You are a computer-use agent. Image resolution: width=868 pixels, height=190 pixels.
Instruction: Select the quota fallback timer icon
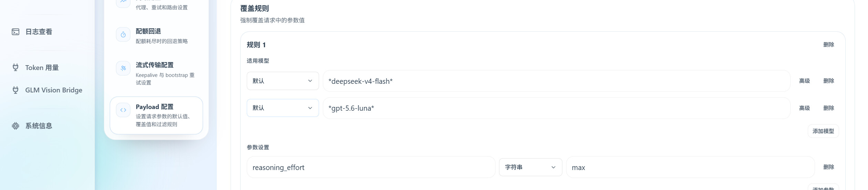point(123,34)
